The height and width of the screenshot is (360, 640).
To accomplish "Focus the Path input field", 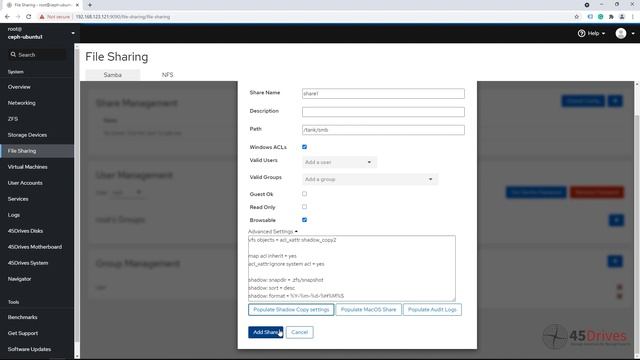I will (383, 130).
